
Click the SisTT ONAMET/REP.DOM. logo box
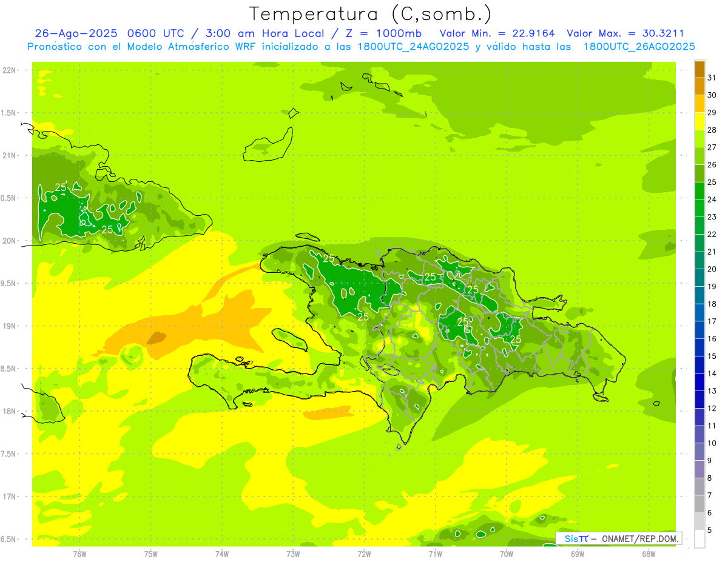tap(619, 538)
